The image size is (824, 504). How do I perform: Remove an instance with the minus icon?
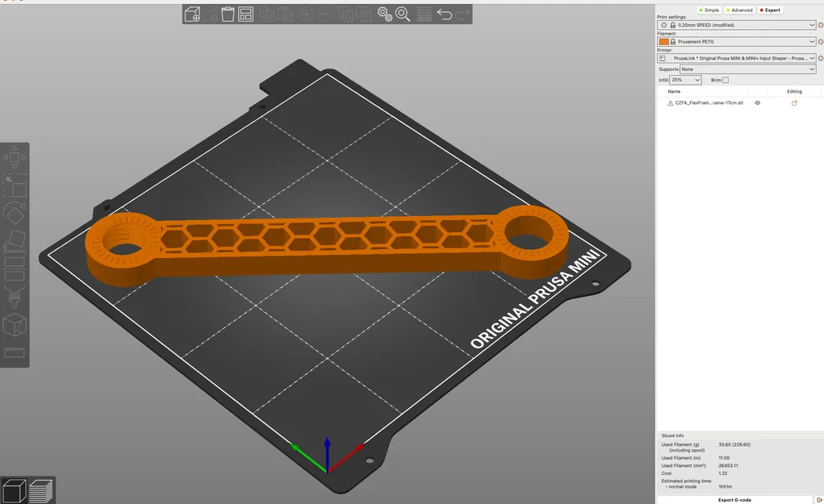[324, 15]
